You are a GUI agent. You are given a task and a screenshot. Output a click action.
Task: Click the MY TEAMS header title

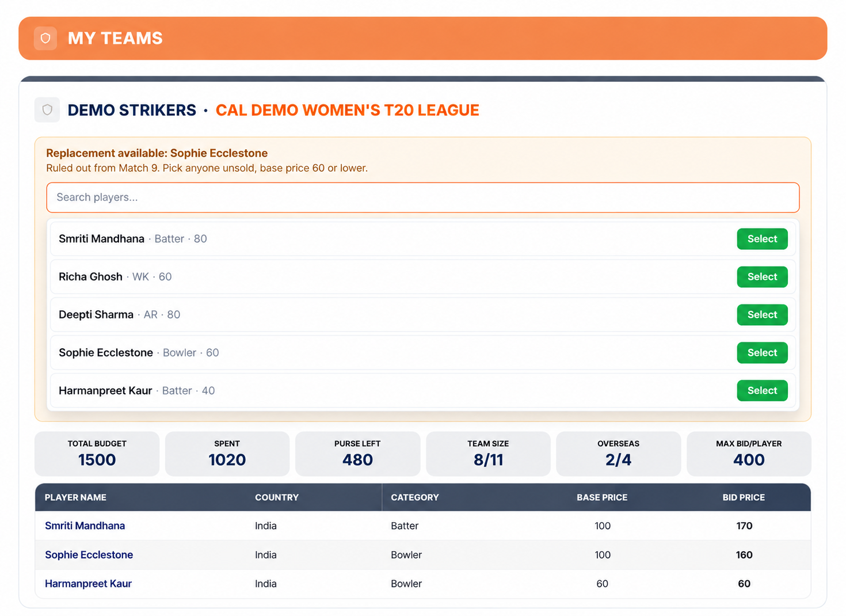click(x=115, y=38)
